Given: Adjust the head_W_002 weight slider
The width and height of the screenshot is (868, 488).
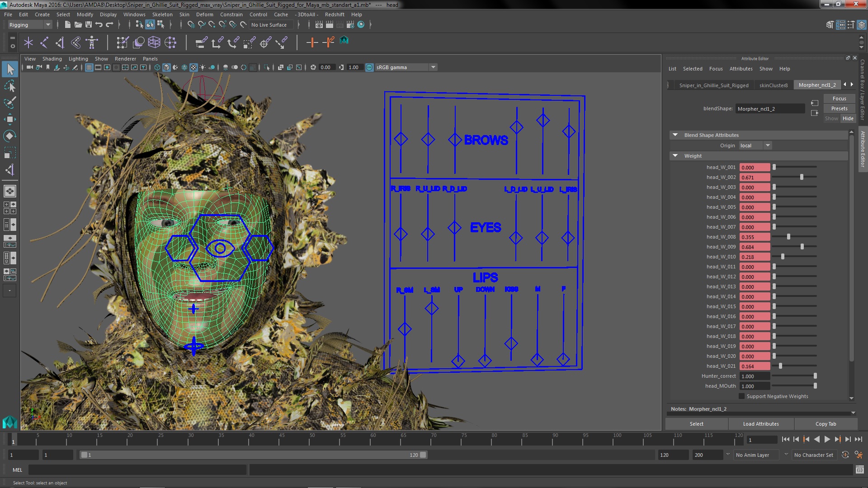Looking at the screenshot, I should tap(802, 177).
